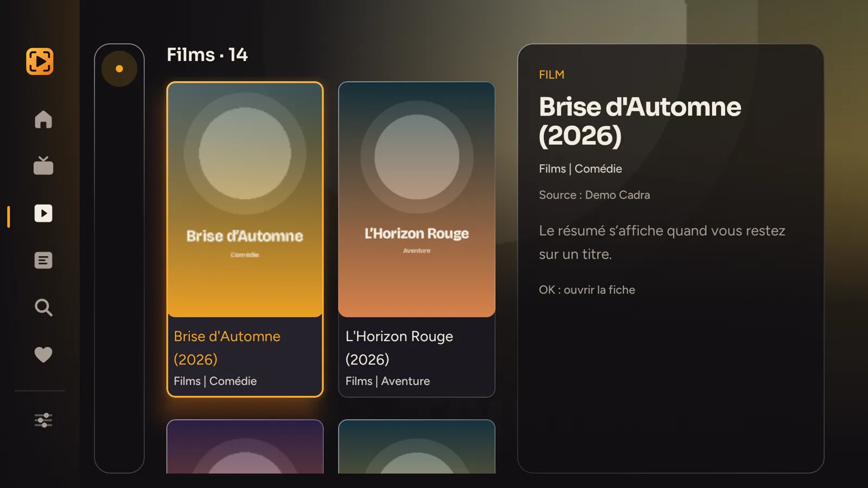Open the settings sliders icon

[43, 420]
